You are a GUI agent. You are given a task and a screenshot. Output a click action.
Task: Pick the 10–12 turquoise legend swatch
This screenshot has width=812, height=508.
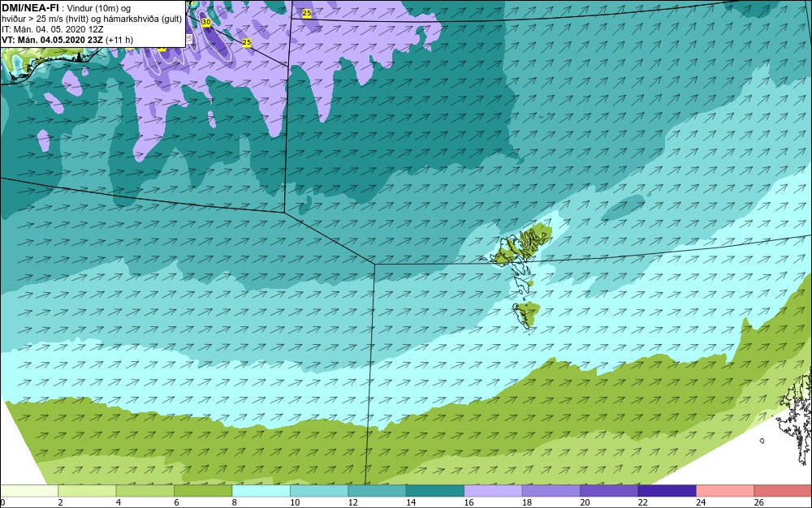(319, 491)
